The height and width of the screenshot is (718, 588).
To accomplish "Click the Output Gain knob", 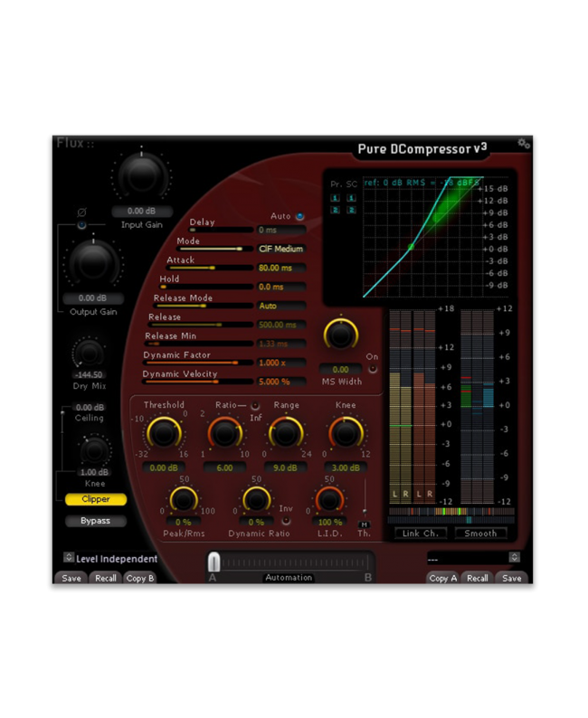I will [x=93, y=264].
